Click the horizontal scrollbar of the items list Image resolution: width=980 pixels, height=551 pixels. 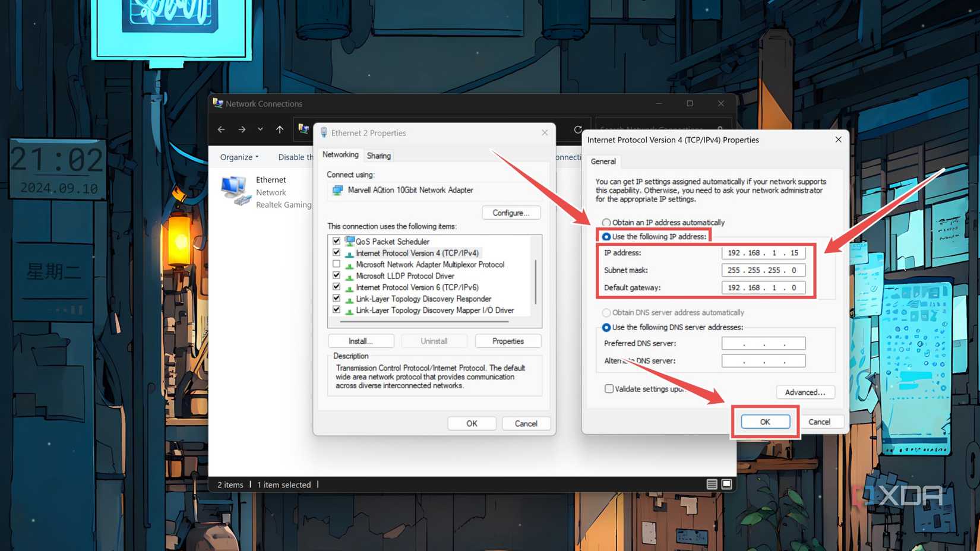tap(424, 322)
